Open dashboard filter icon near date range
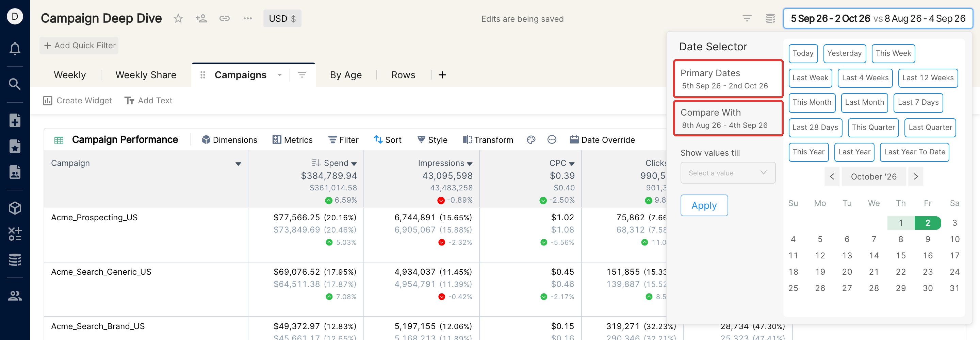Screen dimensions: 980x340 click(x=747, y=18)
